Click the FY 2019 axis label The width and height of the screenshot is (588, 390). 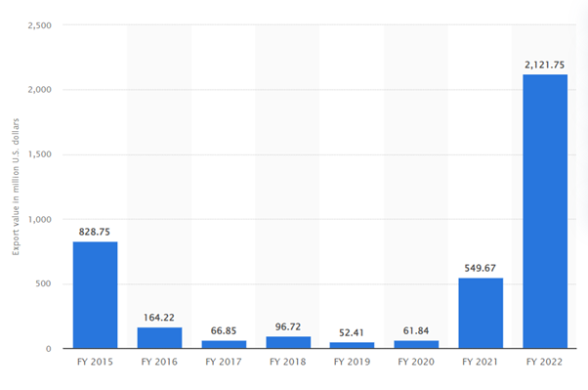[353, 362]
